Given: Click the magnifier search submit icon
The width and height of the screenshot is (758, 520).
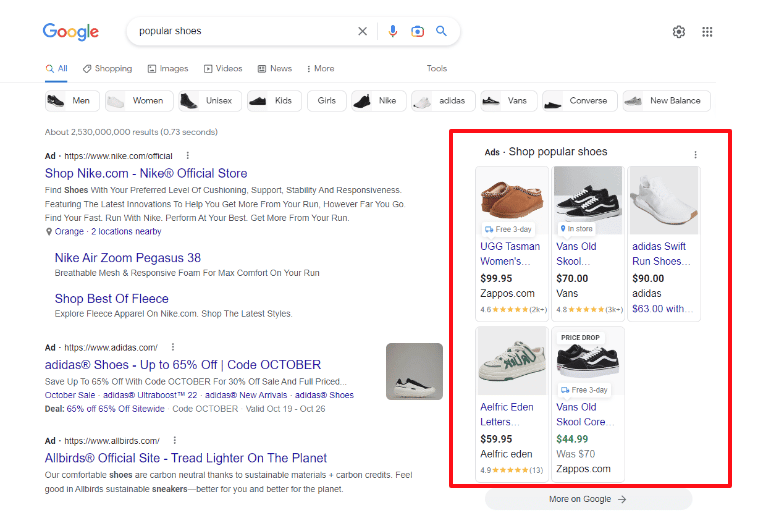Looking at the screenshot, I should point(441,31).
